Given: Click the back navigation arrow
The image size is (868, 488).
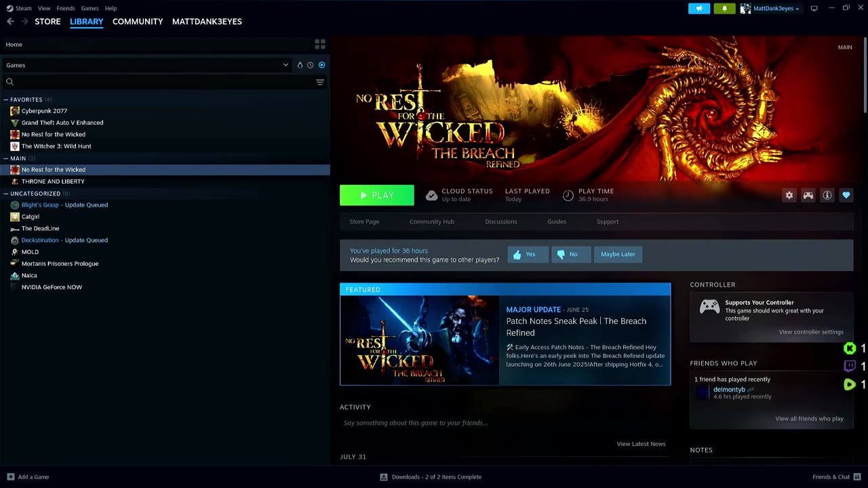Looking at the screenshot, I should (10, 22).
